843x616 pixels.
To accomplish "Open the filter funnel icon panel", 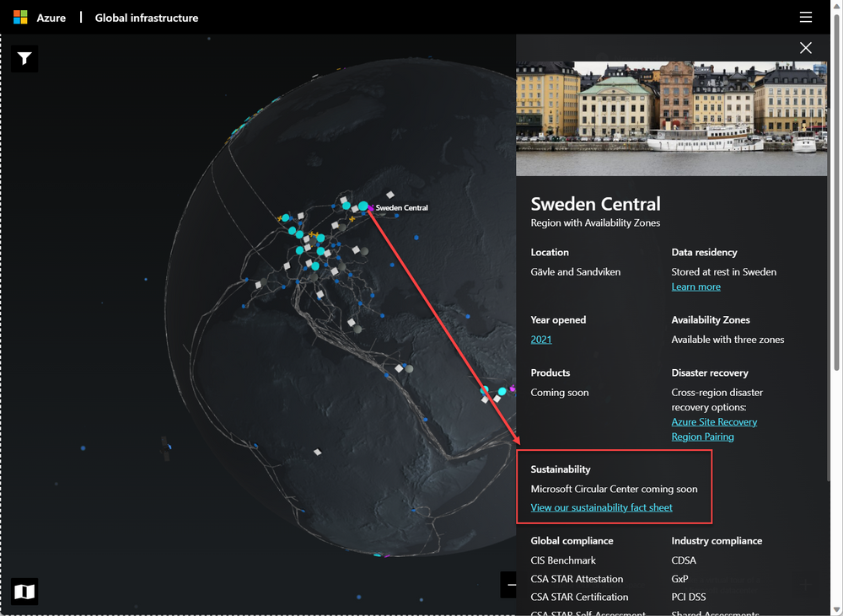I will click(24, 58).
